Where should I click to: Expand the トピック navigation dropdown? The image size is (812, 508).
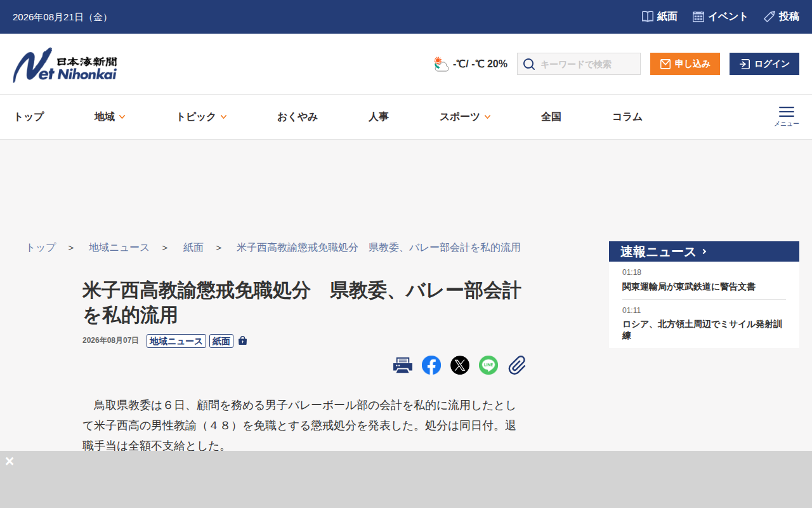(201, 117)
